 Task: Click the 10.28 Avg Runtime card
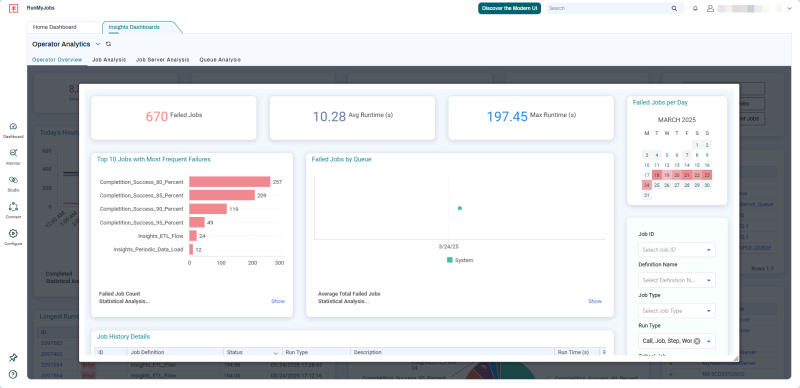click(x=352, y=118)
